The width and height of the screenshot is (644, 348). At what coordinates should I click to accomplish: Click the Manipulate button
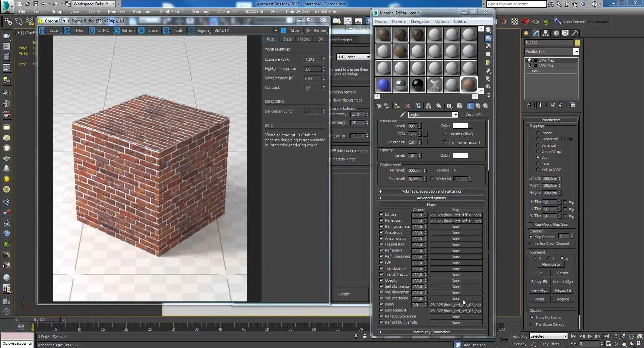click(550, 264)
